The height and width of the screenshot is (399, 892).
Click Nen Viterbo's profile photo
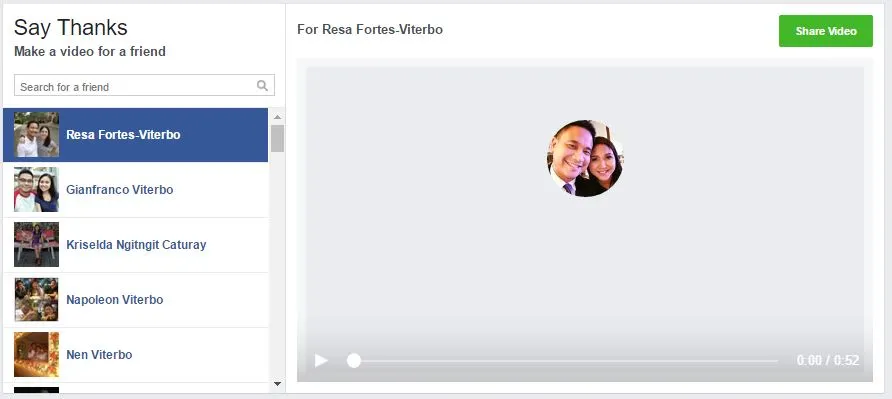tap(36, 355)
